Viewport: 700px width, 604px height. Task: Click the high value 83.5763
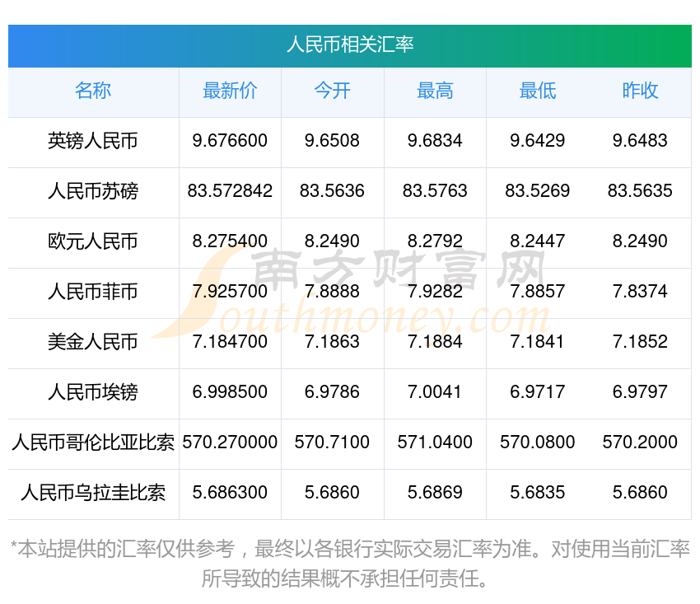435,191
